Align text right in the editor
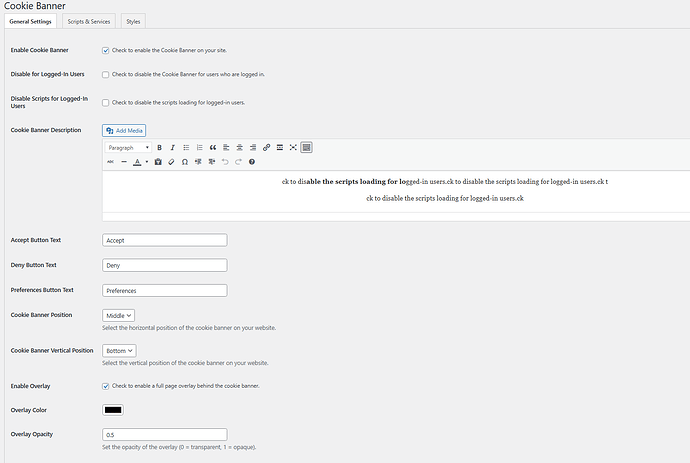Screen dimensions: 690x463 tap(253, 148)
